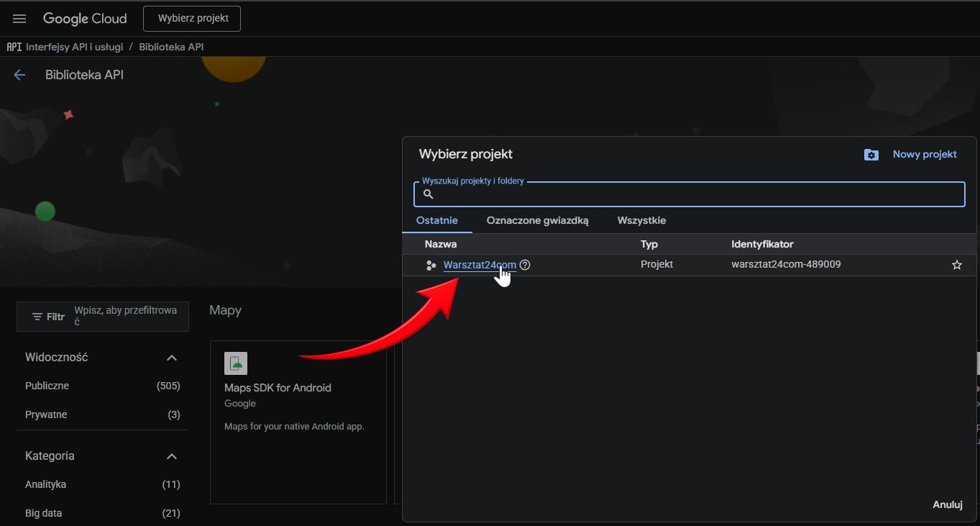Viewport: 980px width, 526px height.
Task: Click help icon next to Warsztat24com
Action: tap(525, 265)
